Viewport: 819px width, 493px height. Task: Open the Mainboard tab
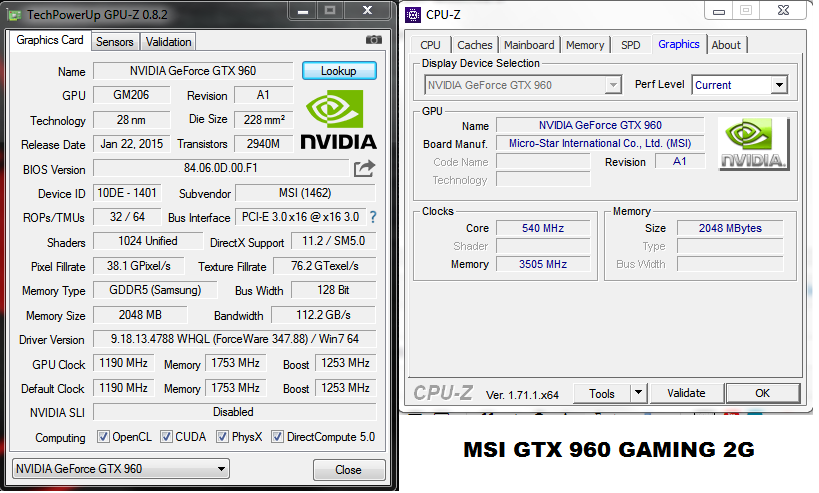coord(529,45)
